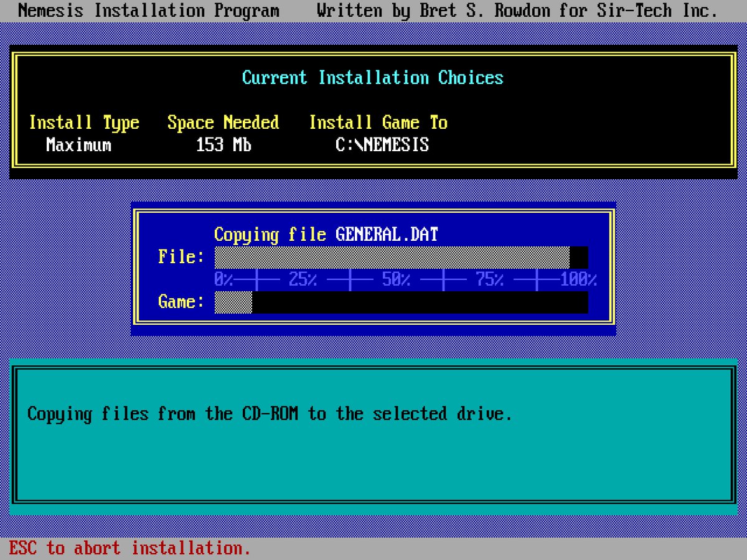Click the File copy progress bar
747x560 pixels.
tap(401, 258)
